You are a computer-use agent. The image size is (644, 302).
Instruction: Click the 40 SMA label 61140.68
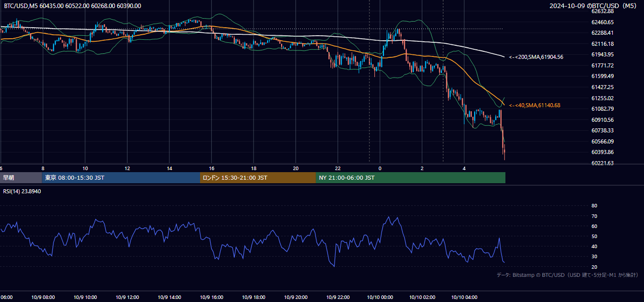coord(535,106)
